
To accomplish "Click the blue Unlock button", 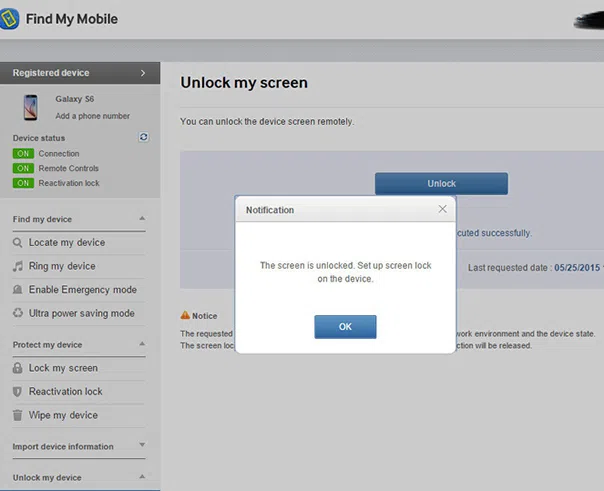I will (441, 184).
